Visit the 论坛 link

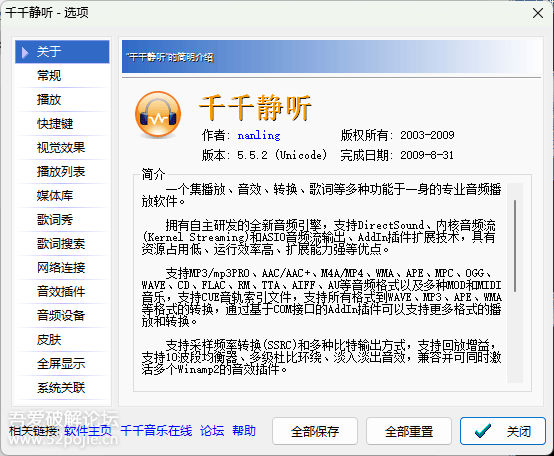pos(212,431)
